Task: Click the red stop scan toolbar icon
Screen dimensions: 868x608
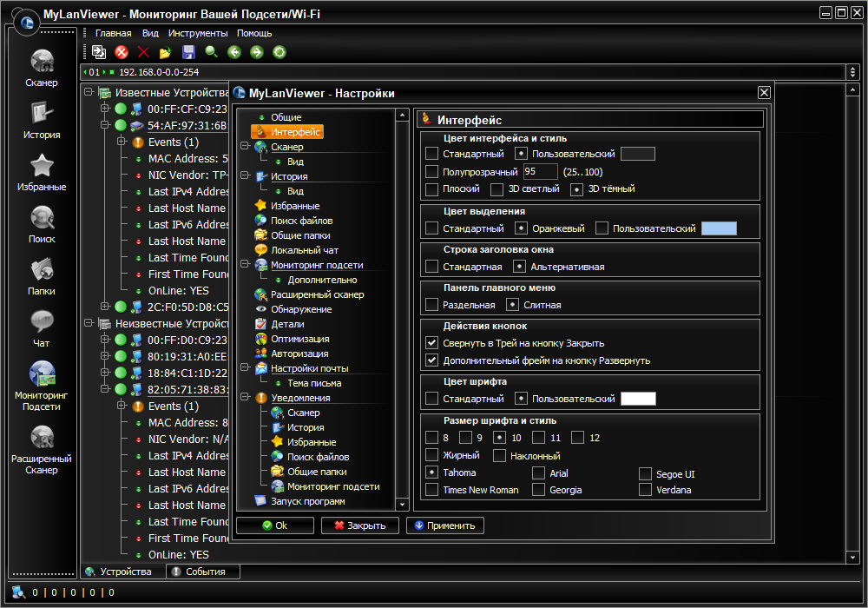Action: click(x=122, y=52)
